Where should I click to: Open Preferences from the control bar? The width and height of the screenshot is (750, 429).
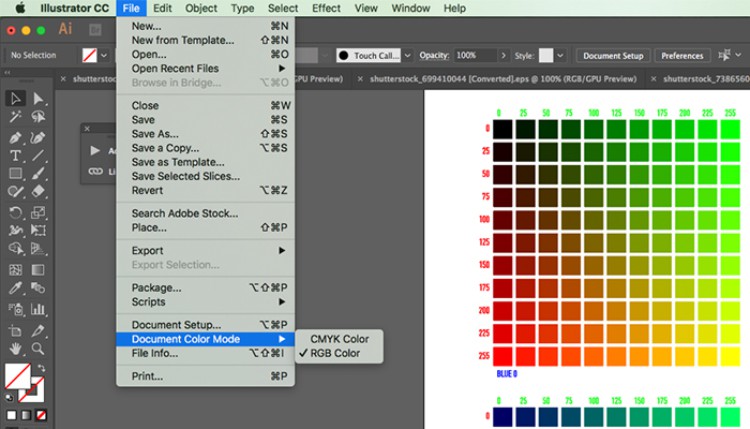(x=682, y=56)
